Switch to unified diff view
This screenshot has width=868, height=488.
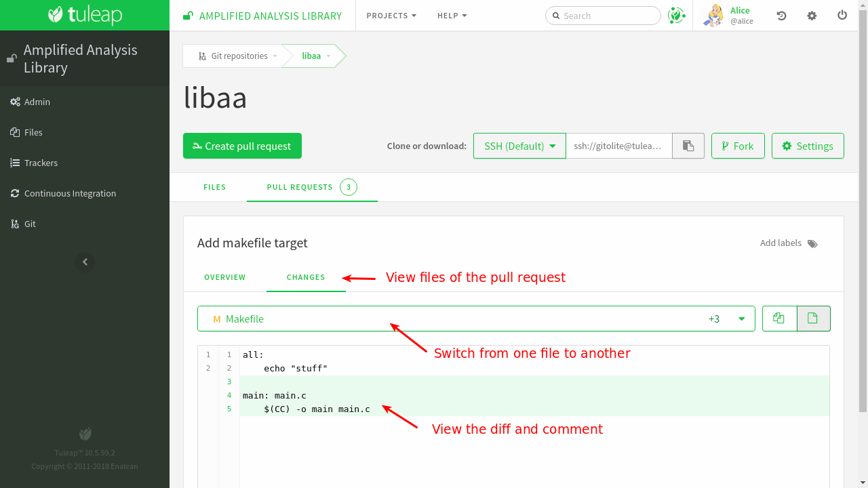pyautogui.click(x=813, y=319)
